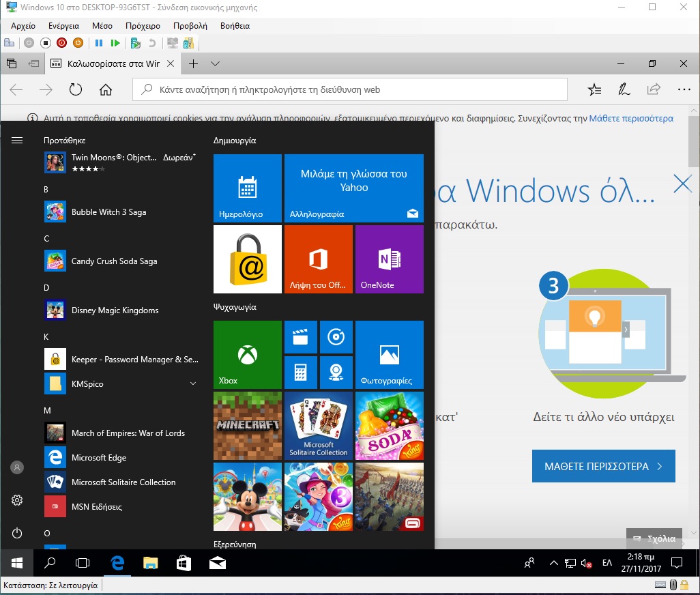Image resolution: width=700 pixels, height=595 pixels.
Task: Launch Disney Magic Kingdoms from app list
Action: coord(121,310)
